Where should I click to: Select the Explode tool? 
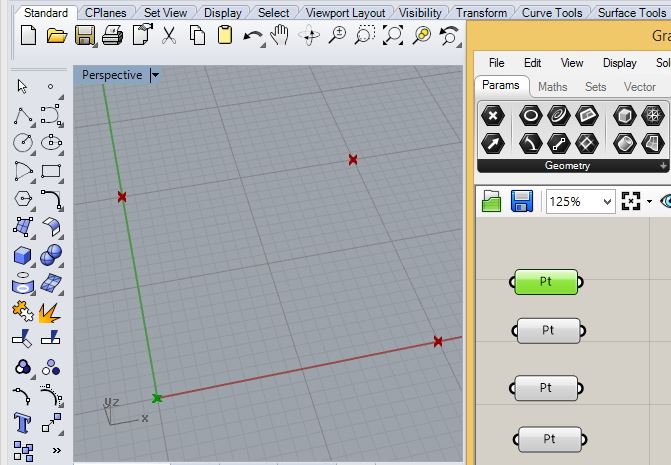point(50,313)
